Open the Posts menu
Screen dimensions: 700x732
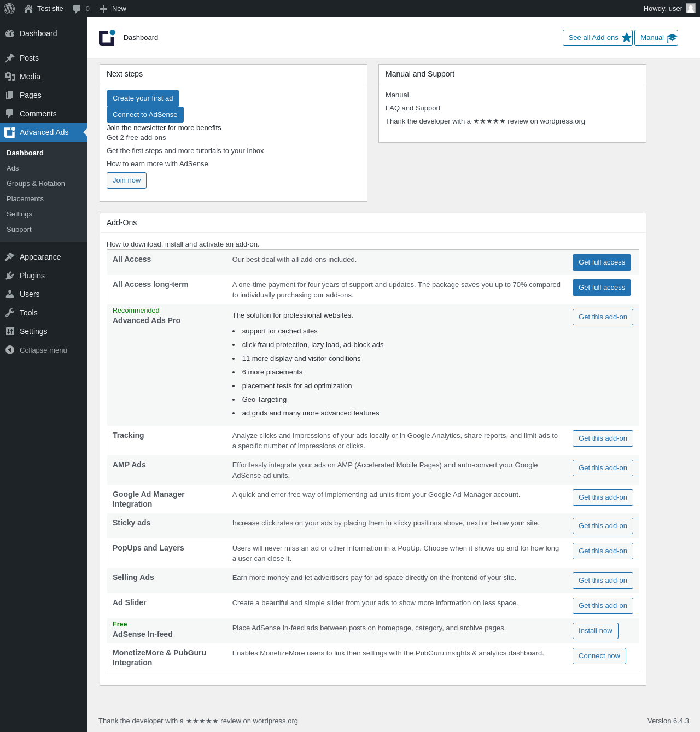pos(44,58)
